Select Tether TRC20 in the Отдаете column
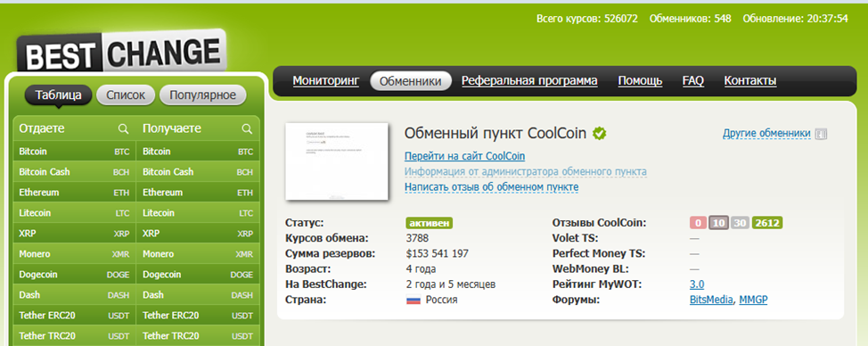The height and width of the screenshot is (346, 868). (74, 335)
